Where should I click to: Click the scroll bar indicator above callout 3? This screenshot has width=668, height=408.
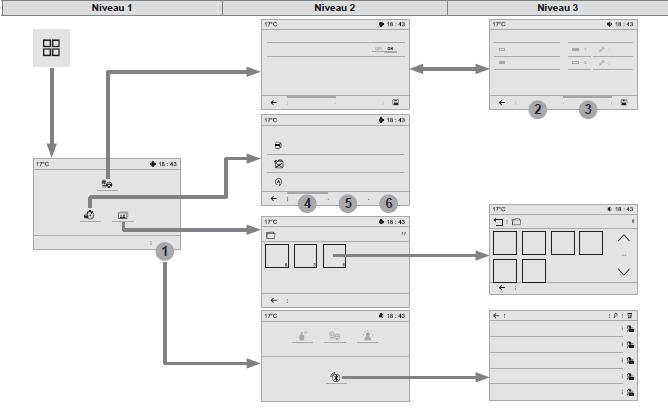click(x=587, y=97)
